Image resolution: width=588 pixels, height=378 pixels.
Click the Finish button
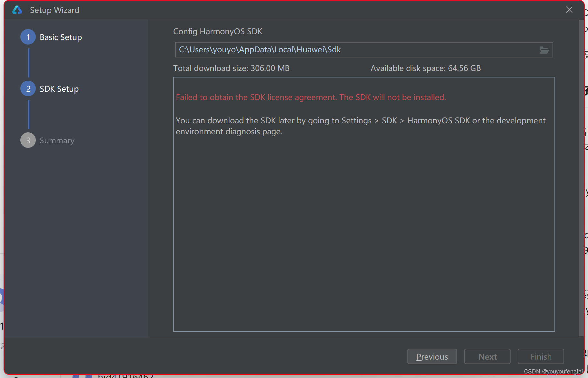[x=541, y=356]
